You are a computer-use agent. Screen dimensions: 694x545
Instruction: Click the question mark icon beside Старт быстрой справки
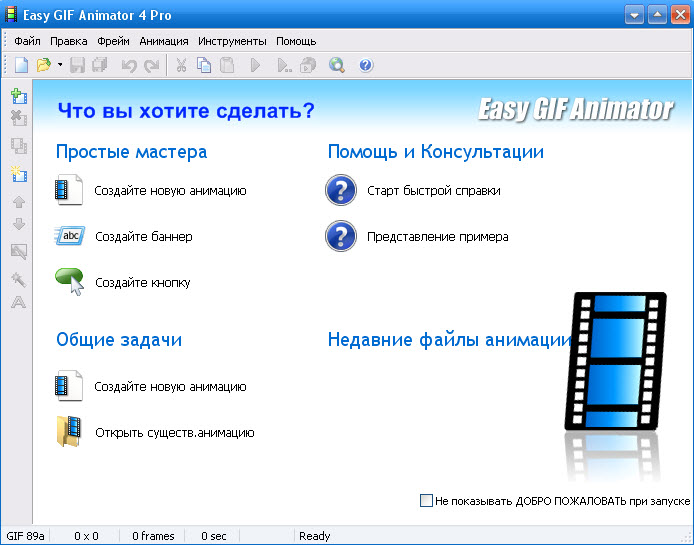coord(341,190)
